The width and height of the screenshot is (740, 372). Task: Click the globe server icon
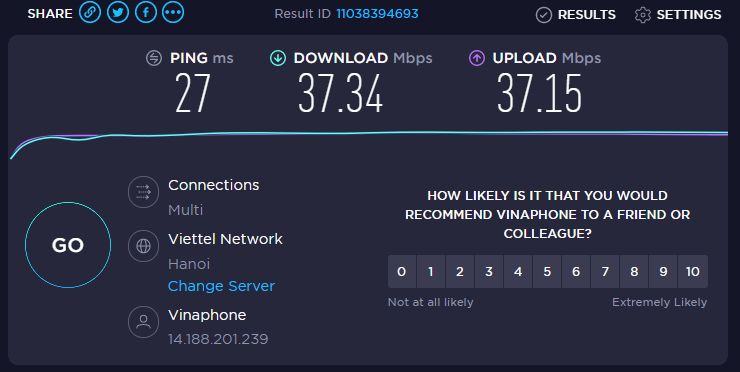[143, 246]
